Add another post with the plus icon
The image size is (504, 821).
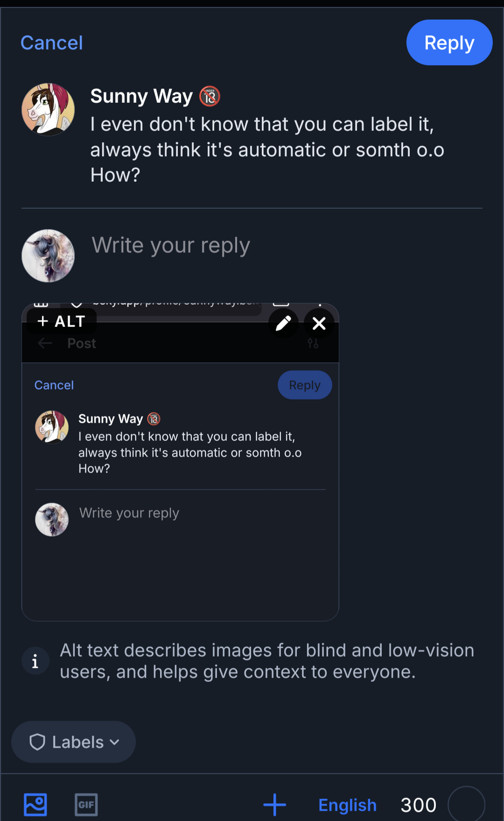click(x=274, y=805)
